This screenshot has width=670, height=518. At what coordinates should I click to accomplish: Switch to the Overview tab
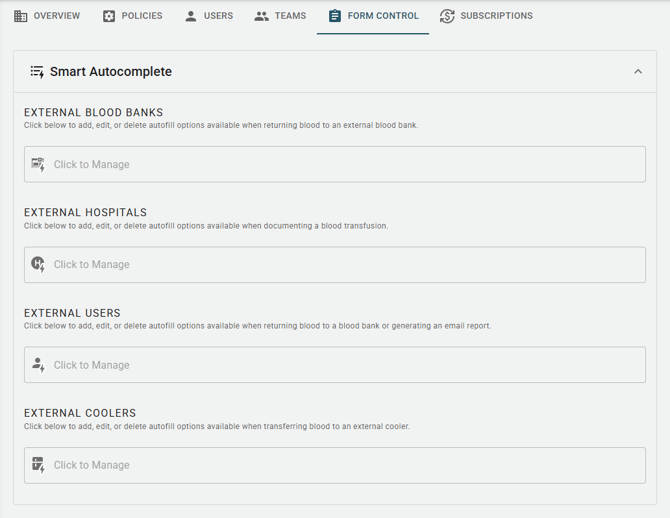tap(56, 16)
